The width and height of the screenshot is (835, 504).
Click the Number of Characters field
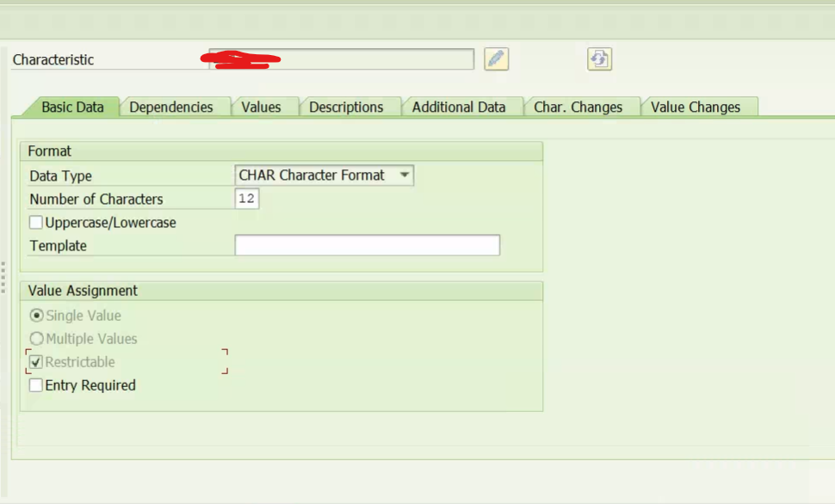click(x=247, y=200)
